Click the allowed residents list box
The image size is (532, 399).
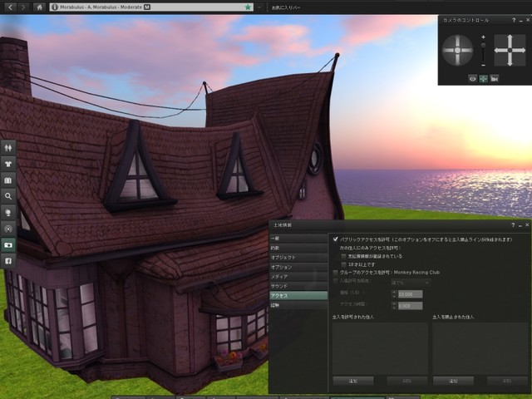coord(380,348)
